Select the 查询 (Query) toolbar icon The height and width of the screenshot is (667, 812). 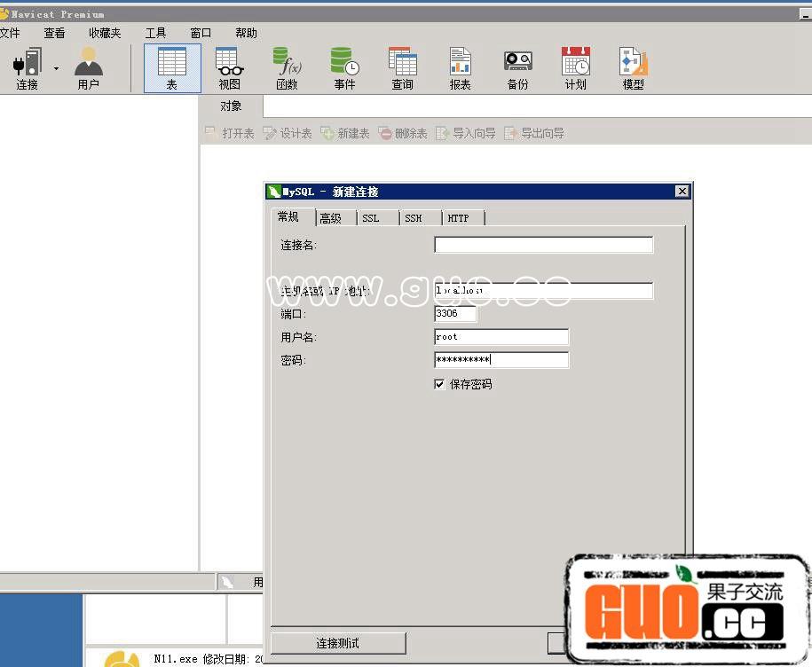402,67
